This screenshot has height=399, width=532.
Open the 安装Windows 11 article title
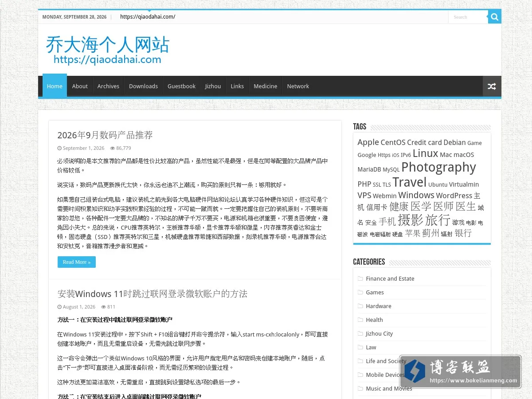pyautogui.click(x=152, y=294)
